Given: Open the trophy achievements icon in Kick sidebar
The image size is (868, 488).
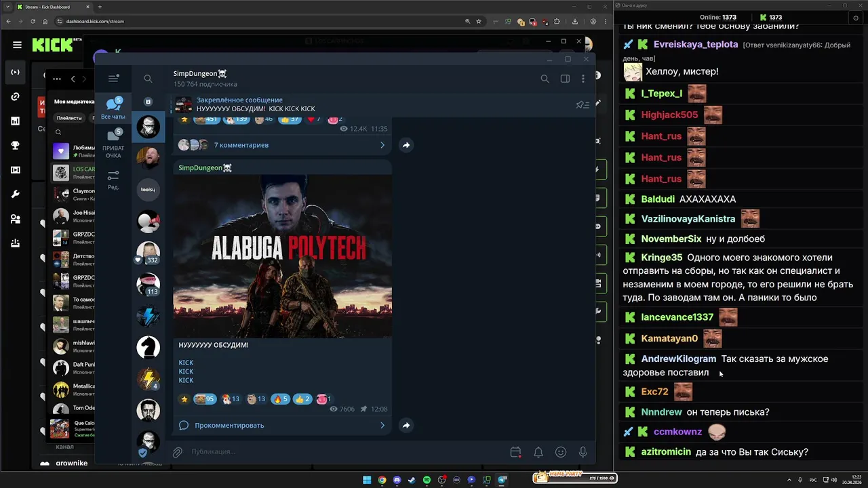Looking at the screenshot, I should 15,145.
